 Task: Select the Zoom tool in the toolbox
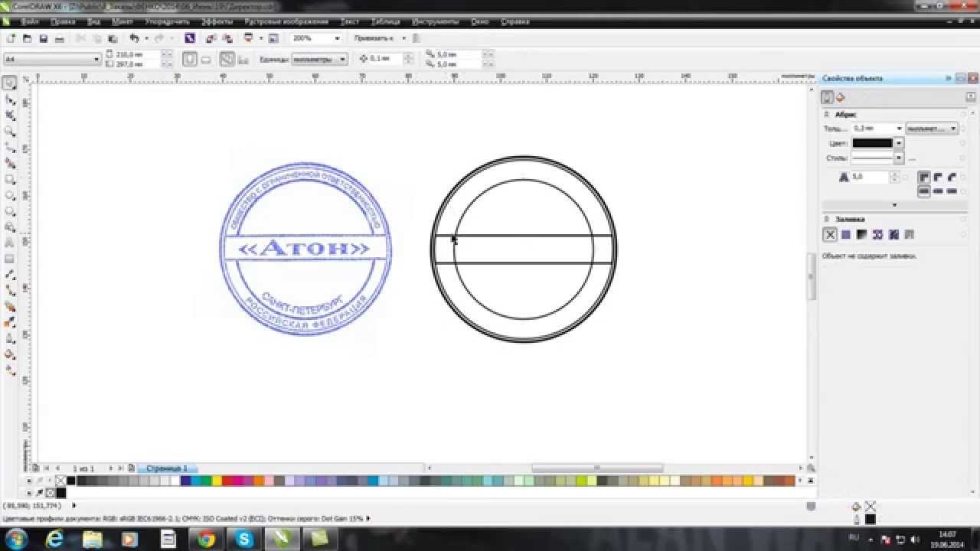(10, 132)
